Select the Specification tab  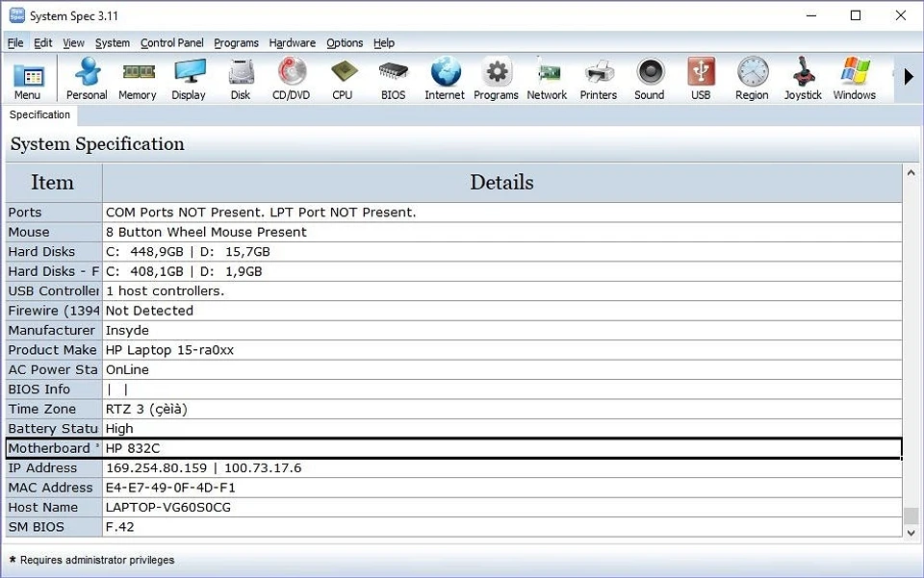[39, 114]
